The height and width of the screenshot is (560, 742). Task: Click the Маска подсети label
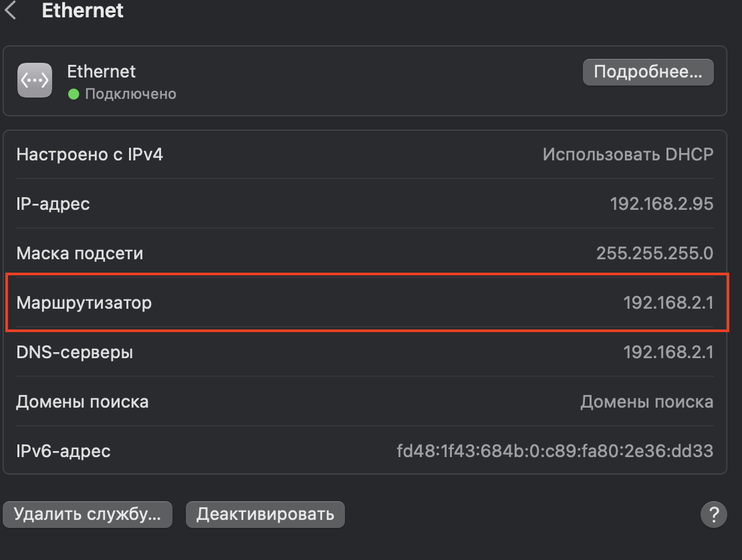(x=80, y=253)
